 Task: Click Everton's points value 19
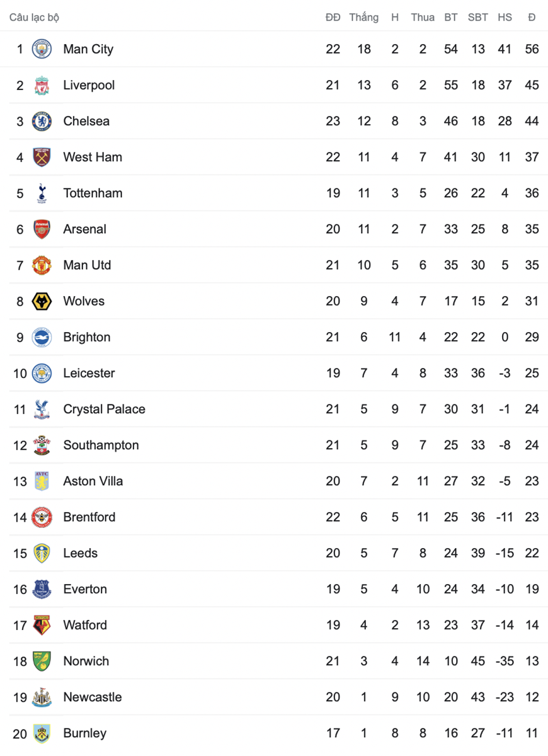pyautogui.click(x=532, y=589)
